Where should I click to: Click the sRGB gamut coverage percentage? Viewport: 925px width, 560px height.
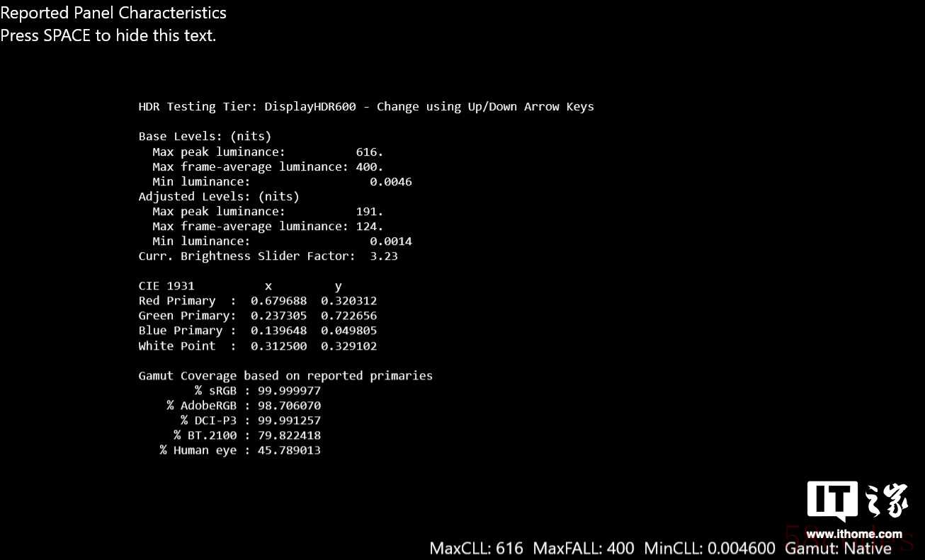pyautogui.click(x=285, y=391)
